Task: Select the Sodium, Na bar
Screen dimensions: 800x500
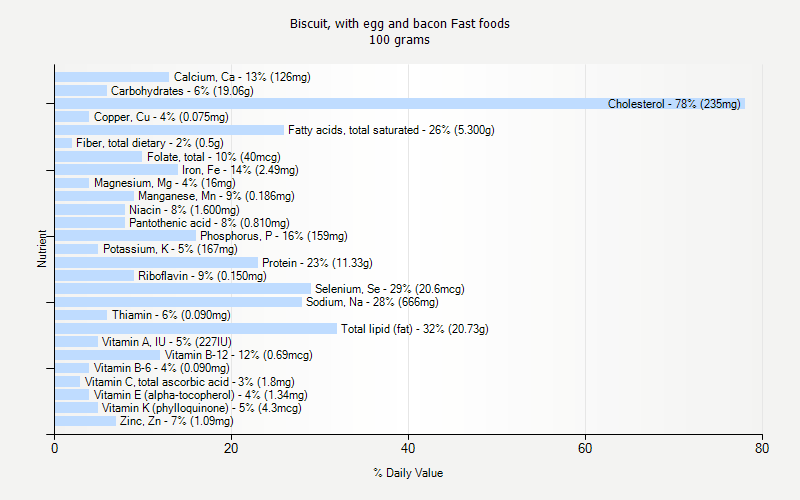Action: [x=178, y=302]
